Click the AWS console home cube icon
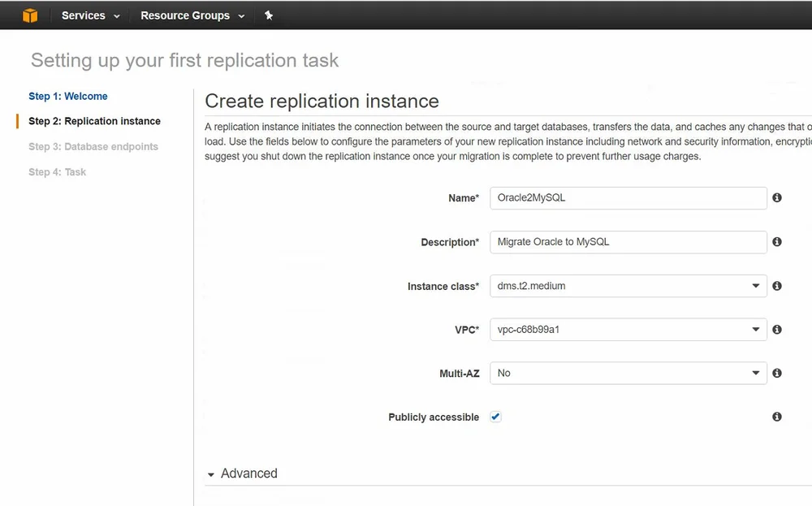Viewport: 812px width, 506px height. [30, 15]
